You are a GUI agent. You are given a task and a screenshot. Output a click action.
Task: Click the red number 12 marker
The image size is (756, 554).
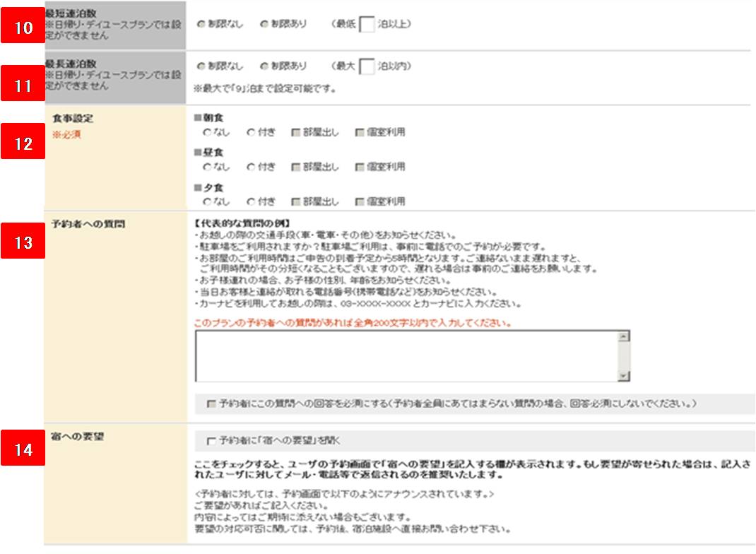point(24,144)
